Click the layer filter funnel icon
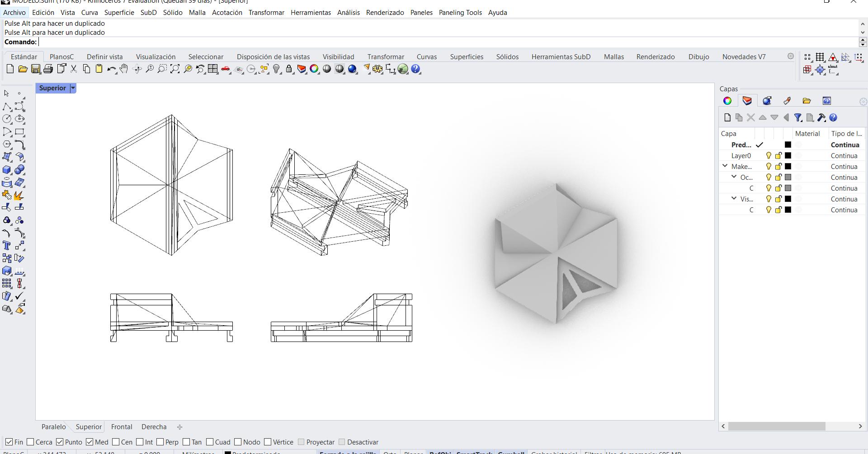 pyautogui.click(x=798, y=118)
